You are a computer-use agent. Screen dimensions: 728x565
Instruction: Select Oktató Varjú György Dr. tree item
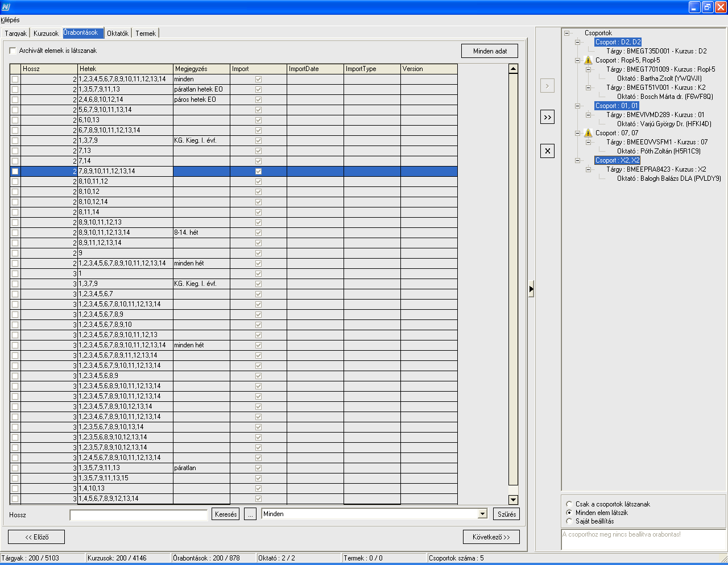(x=664, y=124)
